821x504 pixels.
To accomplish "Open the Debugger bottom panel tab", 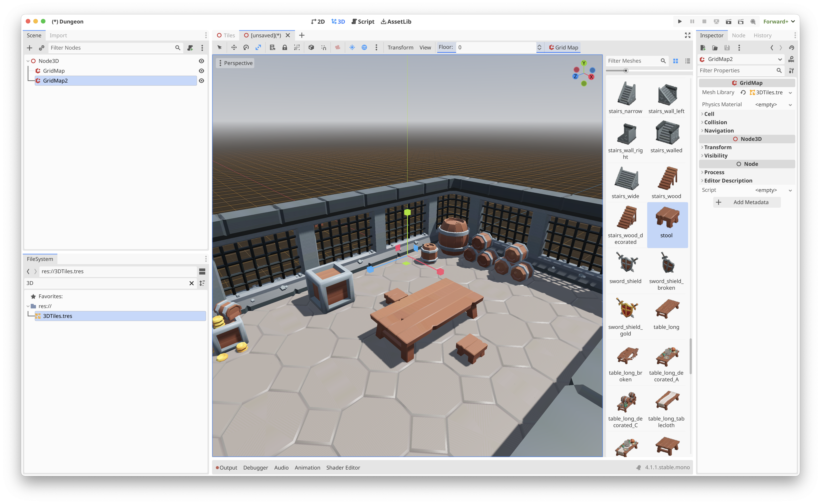I will coord(255,467).
